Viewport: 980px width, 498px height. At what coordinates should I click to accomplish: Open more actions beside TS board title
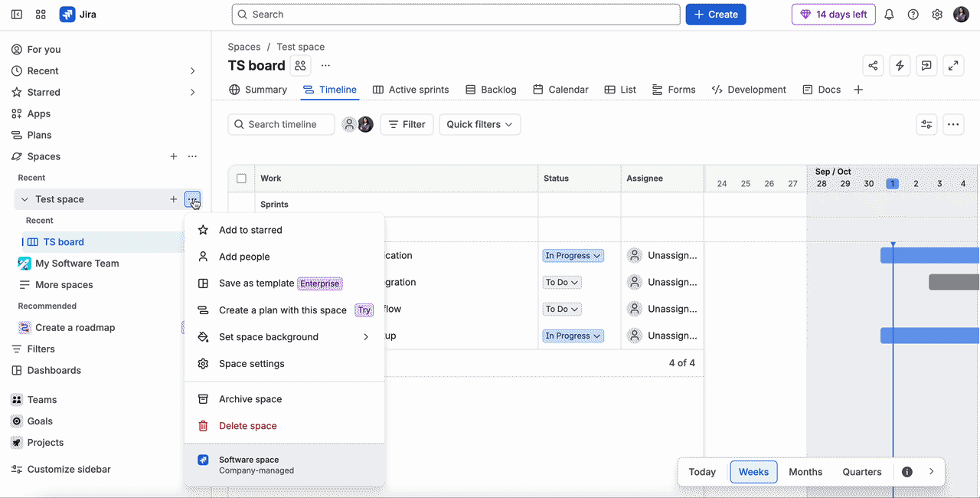pos(326,66)
